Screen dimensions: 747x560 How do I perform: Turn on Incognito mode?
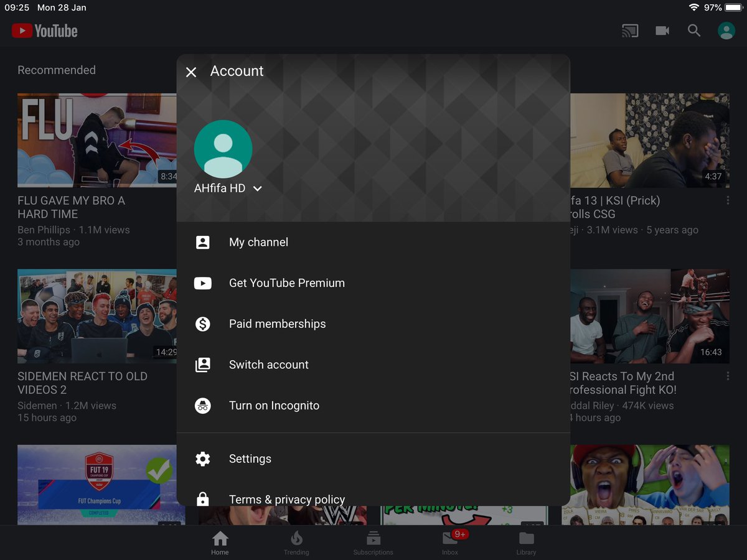point(374,406)
